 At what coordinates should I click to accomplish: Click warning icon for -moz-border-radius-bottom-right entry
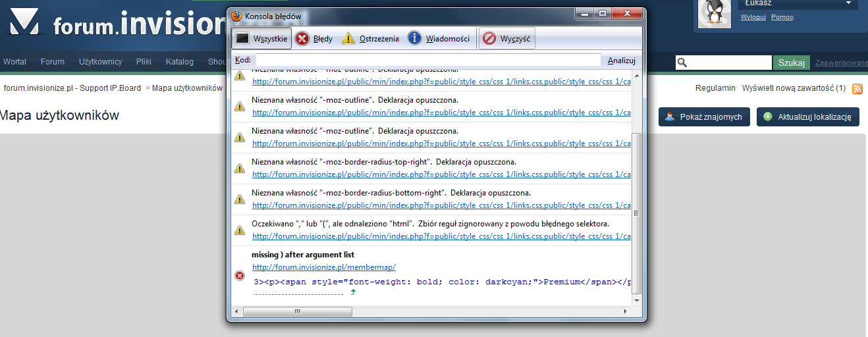point(240,199)
